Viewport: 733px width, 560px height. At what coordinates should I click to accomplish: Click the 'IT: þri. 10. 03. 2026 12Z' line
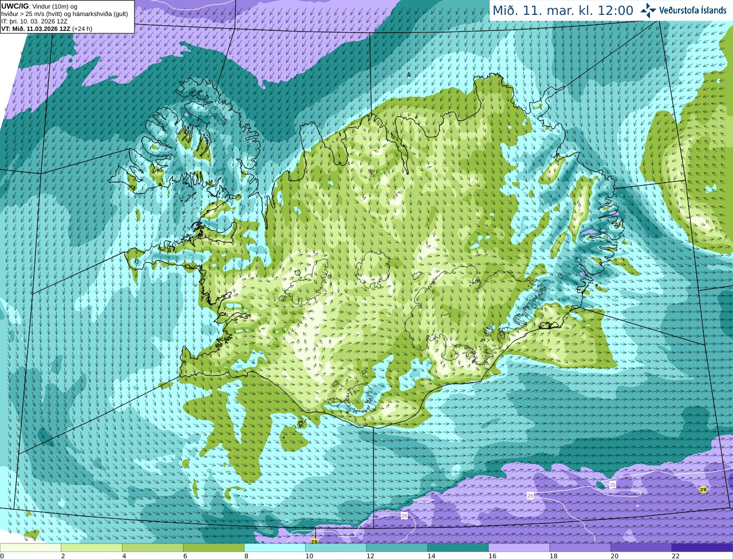pyautogui.click(x=34, y=21)
